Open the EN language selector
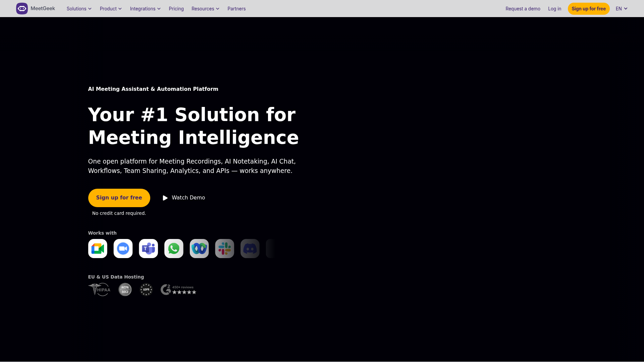This screenshot has width=644, height=362. 621,9
